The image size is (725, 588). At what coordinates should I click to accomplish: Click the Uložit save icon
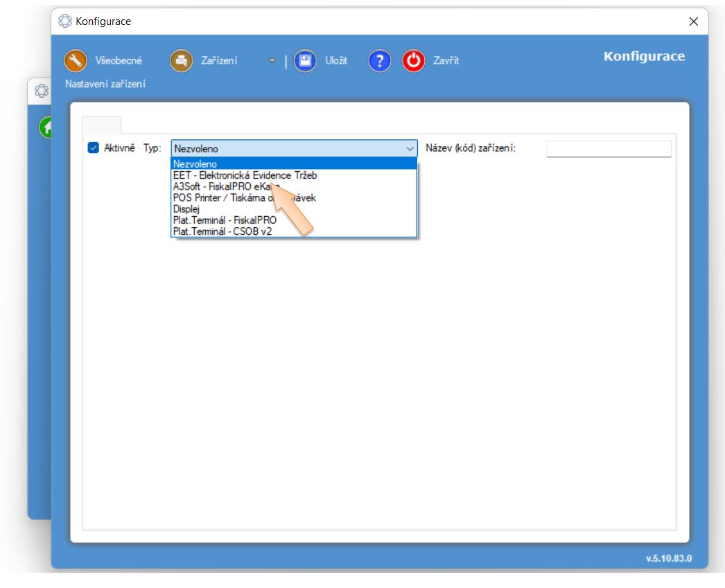click(305, 61)
